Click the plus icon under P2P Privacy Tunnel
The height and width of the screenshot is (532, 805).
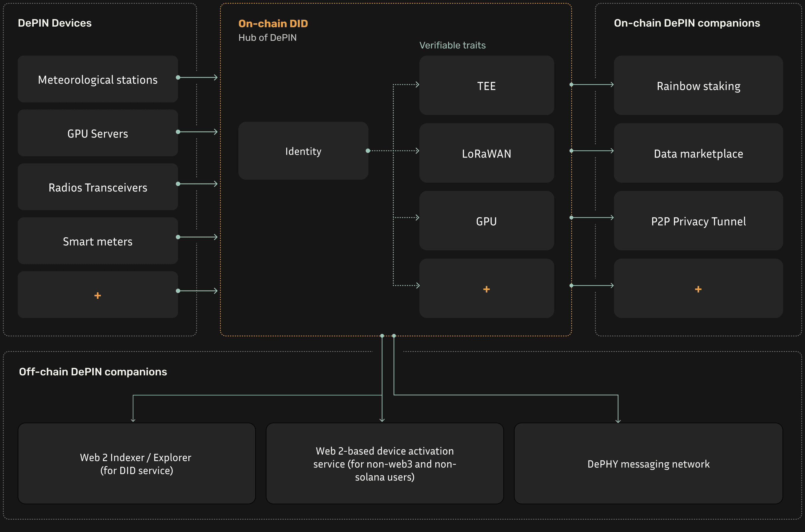tap(698, 289)
